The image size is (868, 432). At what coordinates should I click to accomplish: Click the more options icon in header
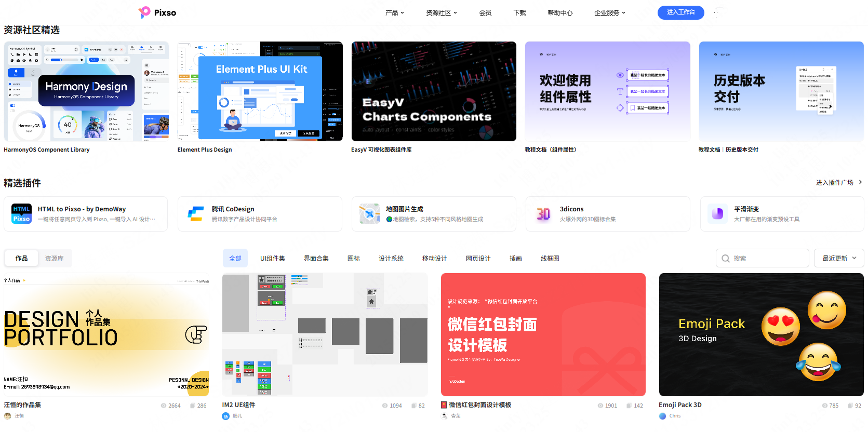click(716, 12)
